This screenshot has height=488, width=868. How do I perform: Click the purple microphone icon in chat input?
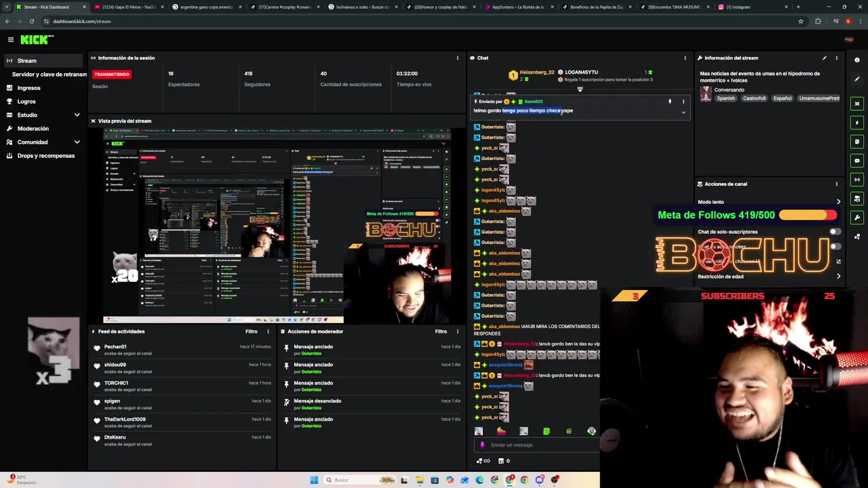click(482, 445)
